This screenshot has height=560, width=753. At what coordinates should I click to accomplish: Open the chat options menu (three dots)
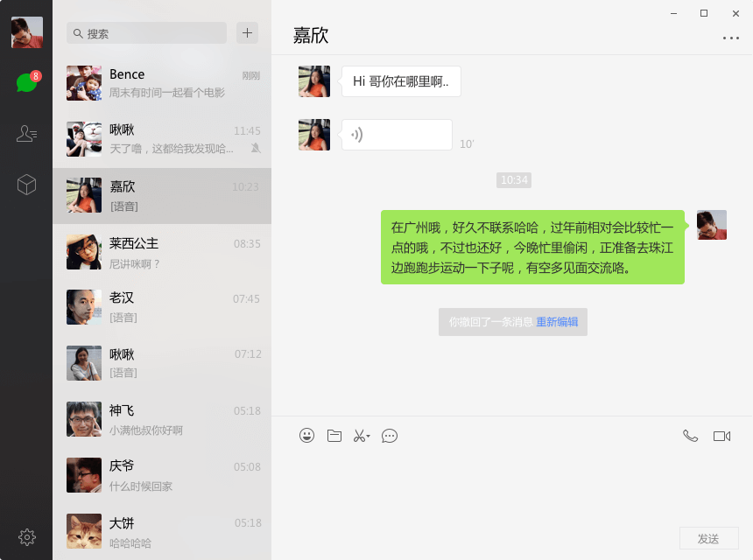731,38
